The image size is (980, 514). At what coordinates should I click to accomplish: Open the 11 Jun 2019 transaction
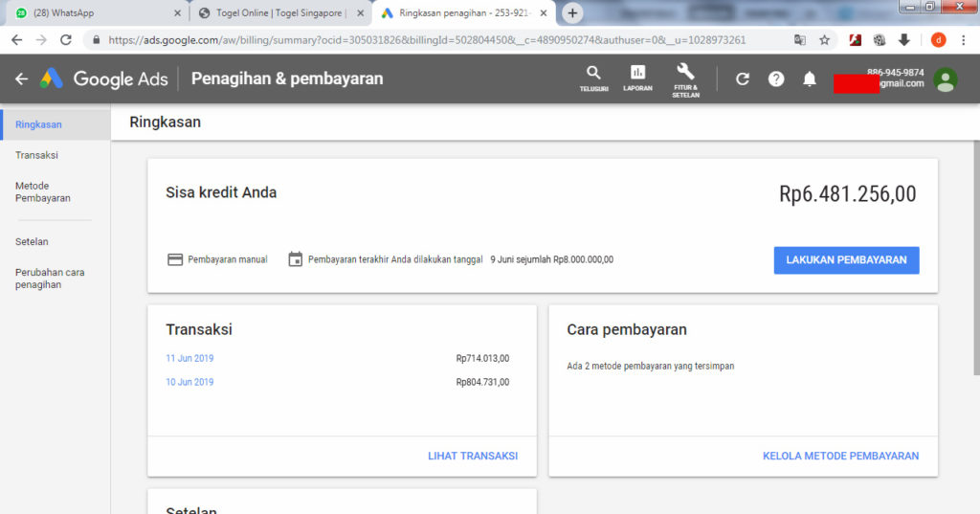click(x=189, y=358)
